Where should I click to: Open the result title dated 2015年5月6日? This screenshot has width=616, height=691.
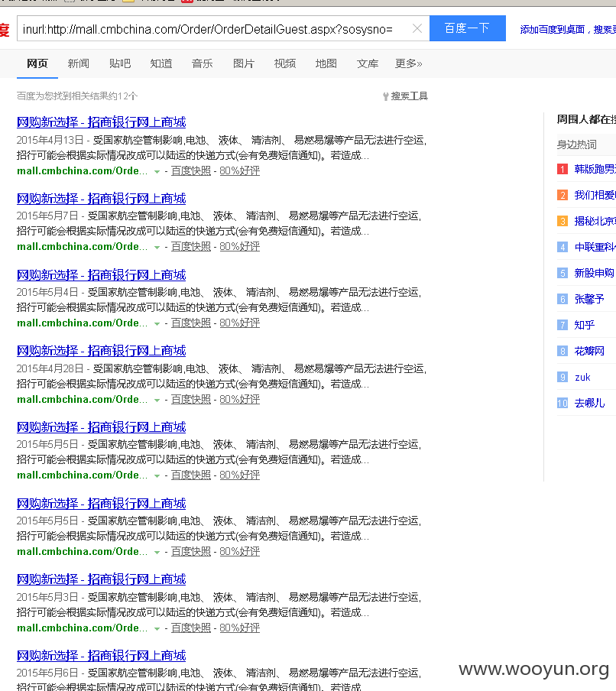[x=102, y=656]
